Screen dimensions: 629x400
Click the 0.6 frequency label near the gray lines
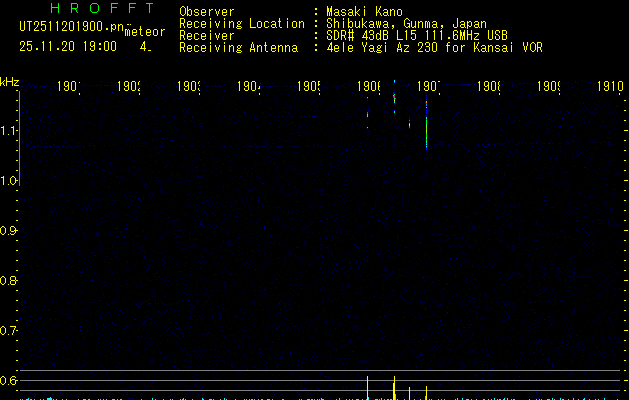tap(8, 380)
